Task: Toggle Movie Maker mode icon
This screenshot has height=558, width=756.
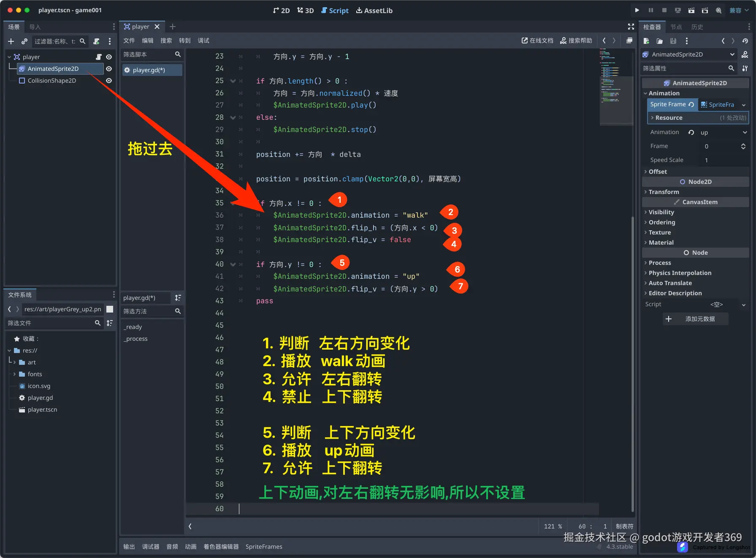Action: click(718, 10)
